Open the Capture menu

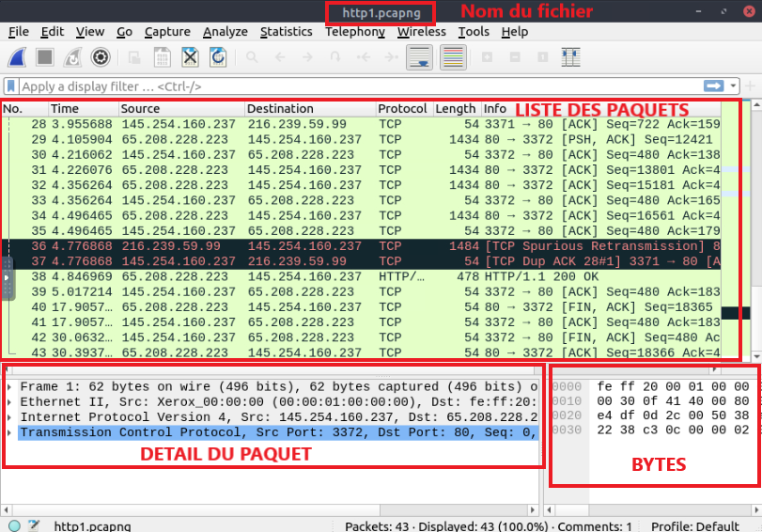coord(167,32)
